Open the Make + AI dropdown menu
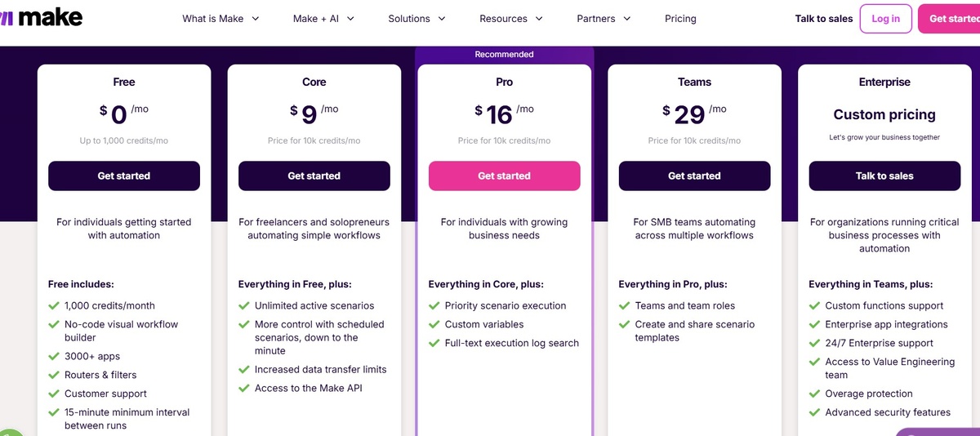 pos(323,19)
